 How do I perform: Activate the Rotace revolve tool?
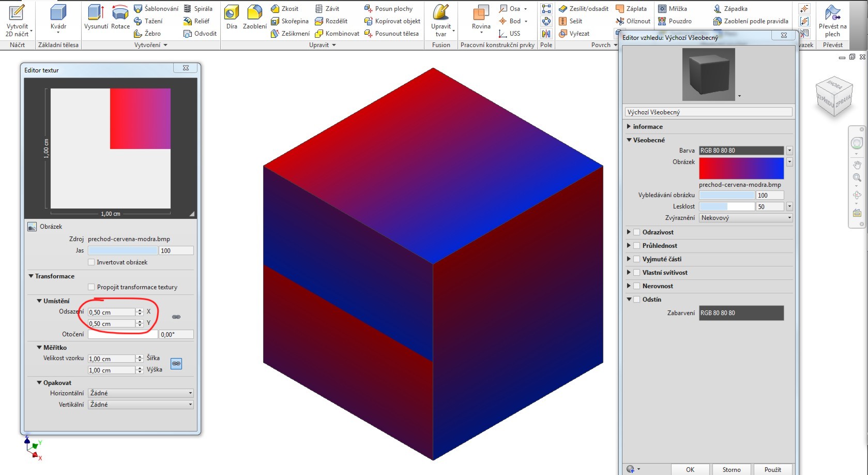pos(120,18)
